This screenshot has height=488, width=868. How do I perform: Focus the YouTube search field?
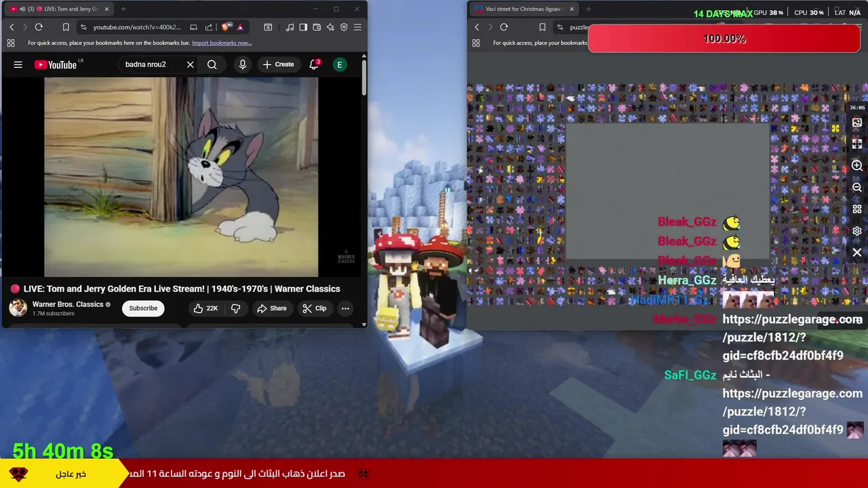click(x=152, y=64)
